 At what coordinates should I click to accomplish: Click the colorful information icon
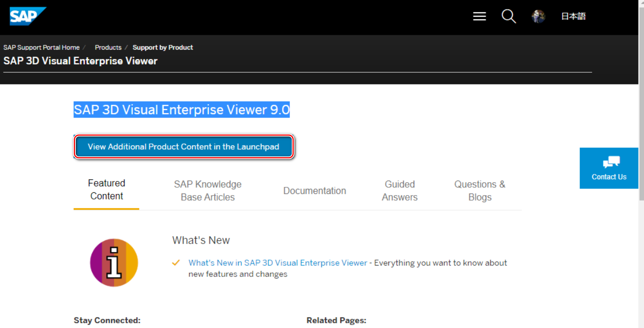[114, 263]
